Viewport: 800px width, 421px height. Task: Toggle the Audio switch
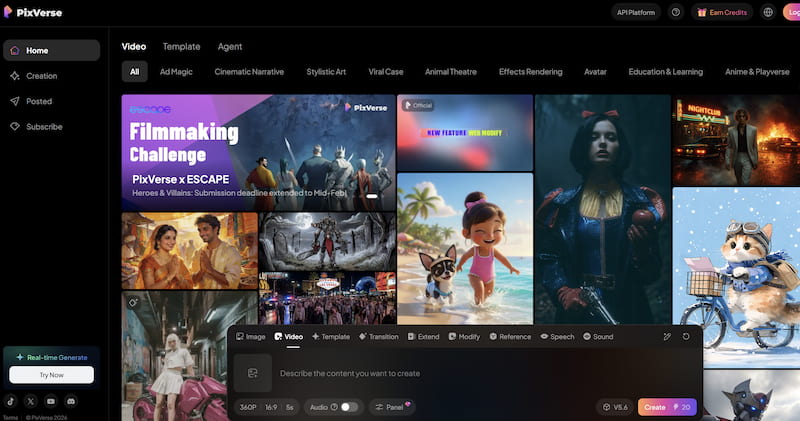click(349, 407)
